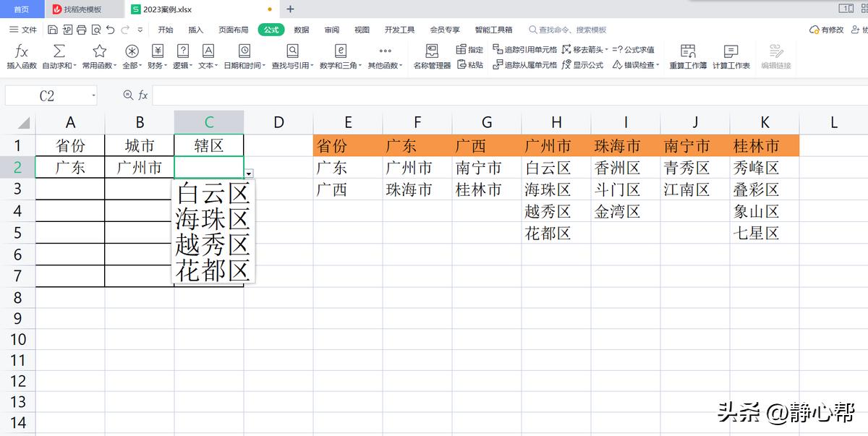Click the 查找命令 search box

(571, 30)
